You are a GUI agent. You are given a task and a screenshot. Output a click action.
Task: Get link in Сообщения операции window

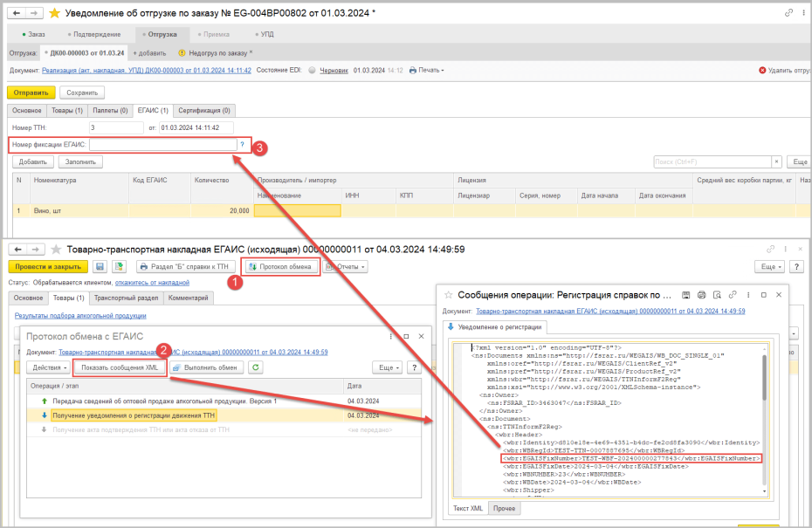[x=733, y=295]
